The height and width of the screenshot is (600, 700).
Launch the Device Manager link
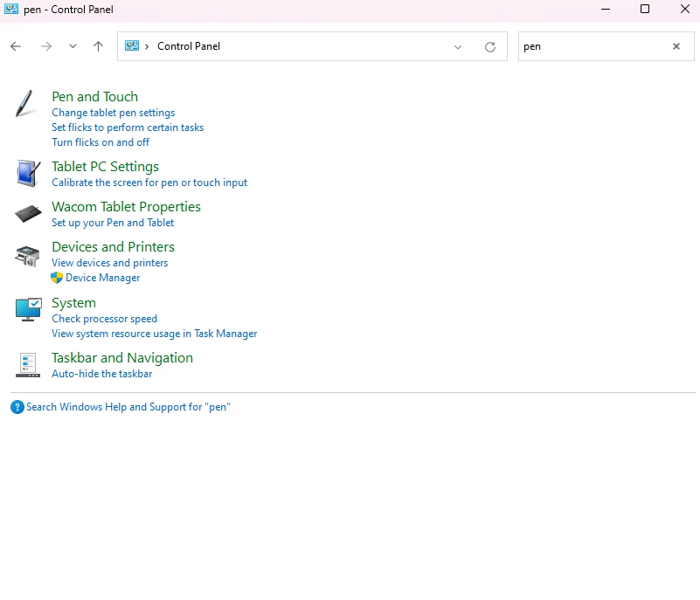102,278
